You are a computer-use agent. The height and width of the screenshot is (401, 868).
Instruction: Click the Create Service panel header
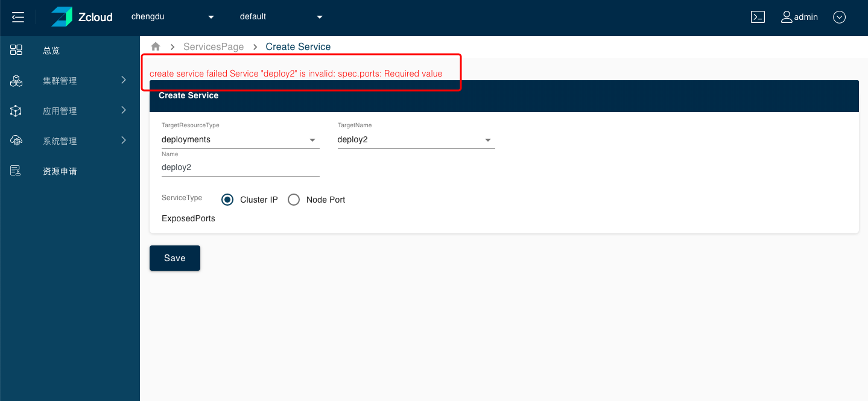(504, 96)
